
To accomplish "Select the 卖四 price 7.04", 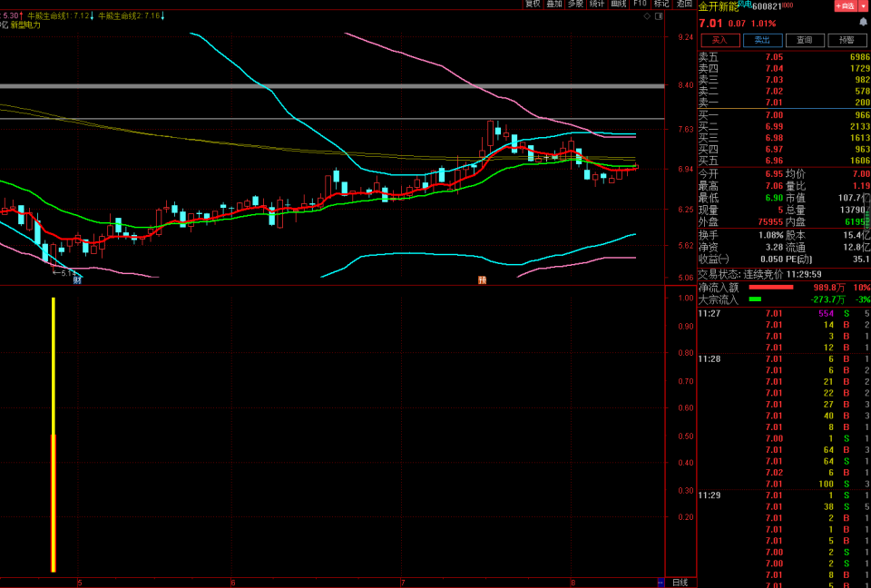I will click(774, 68).
